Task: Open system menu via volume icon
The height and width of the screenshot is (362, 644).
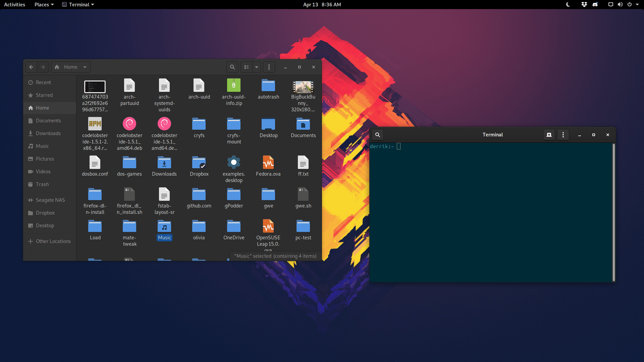Action: (x=620, y=4)
